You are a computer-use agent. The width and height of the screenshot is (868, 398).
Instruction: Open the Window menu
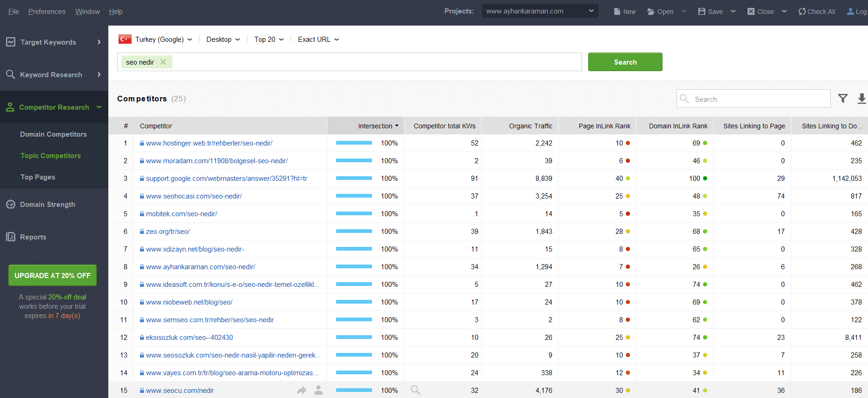(87, 11)
